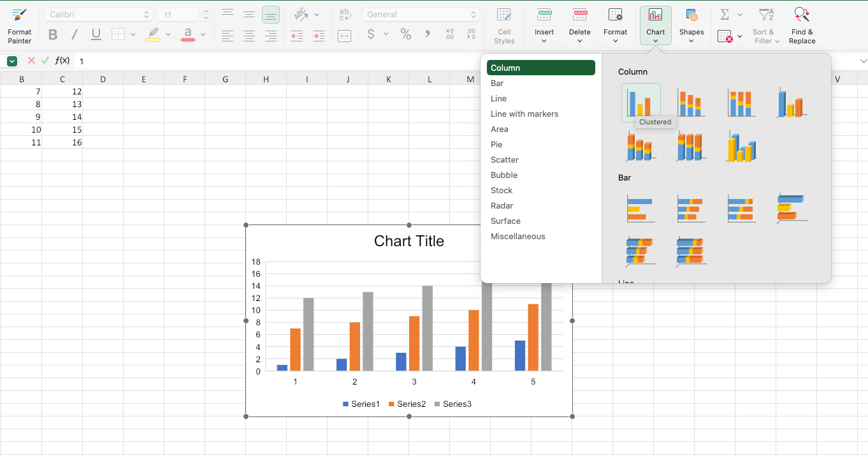Open the name box dropdown
This screenshot has height=456, width=868.
click(12, 61)
